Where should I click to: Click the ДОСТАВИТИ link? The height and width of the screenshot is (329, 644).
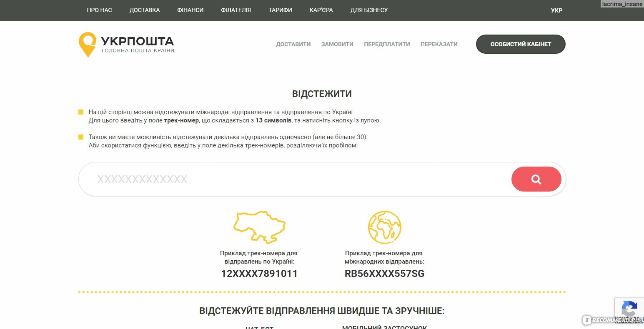[x=293, y=44]
